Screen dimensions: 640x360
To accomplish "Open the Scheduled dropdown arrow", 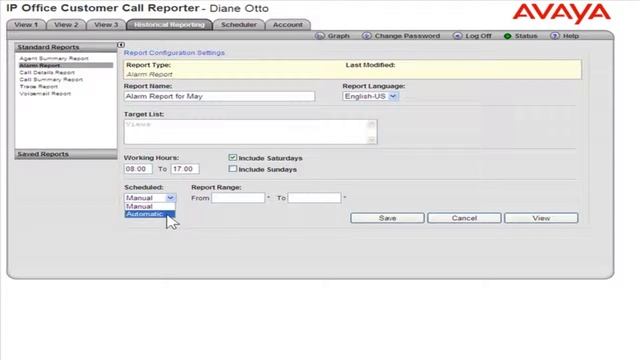I will point(170,198).
